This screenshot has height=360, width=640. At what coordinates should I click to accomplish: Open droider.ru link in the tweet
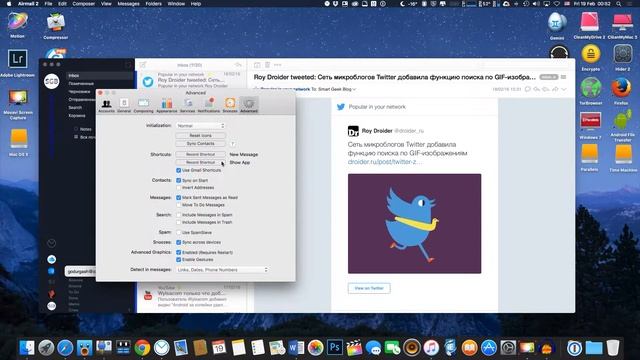[384, 162]
